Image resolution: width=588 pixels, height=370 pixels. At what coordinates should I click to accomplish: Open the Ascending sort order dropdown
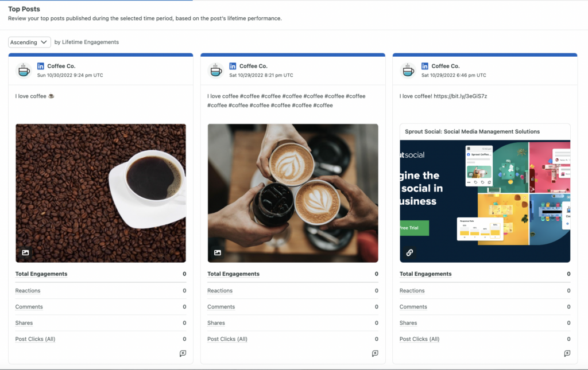tap(29, 42)
